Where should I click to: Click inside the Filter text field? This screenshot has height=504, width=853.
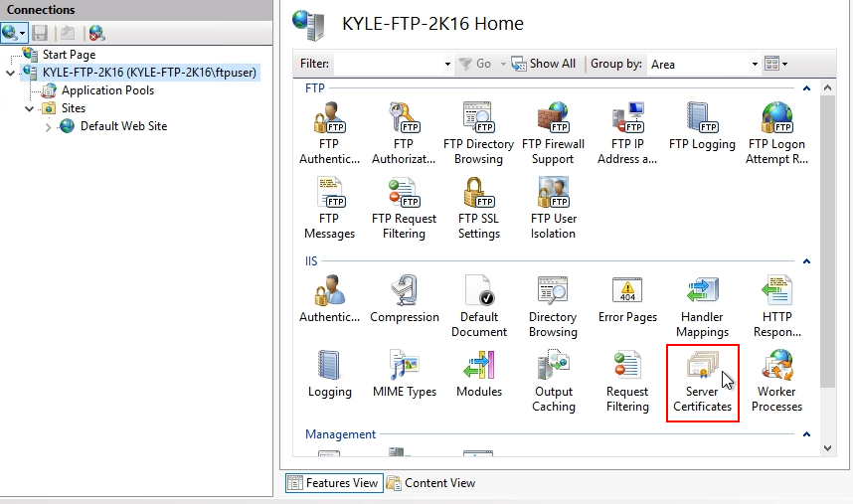click(x=389, y=65)
